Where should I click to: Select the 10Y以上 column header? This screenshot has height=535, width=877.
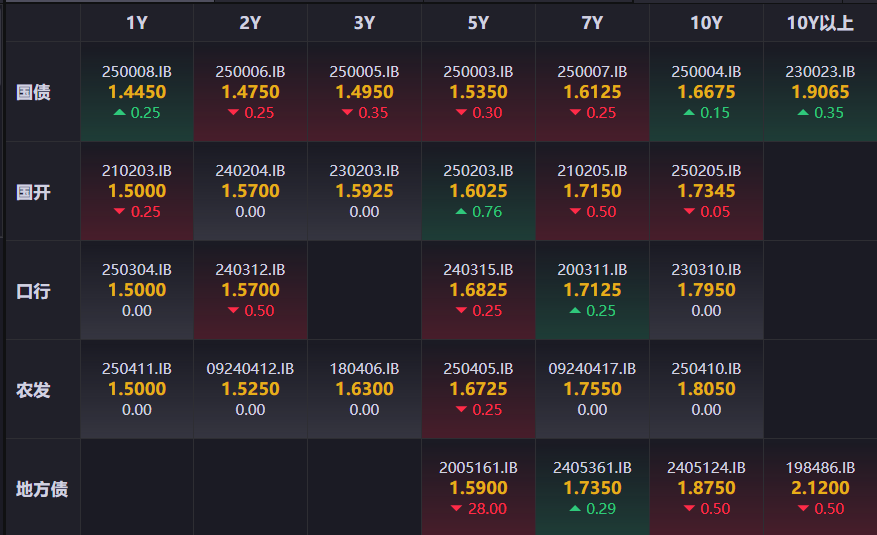[820, 23]
